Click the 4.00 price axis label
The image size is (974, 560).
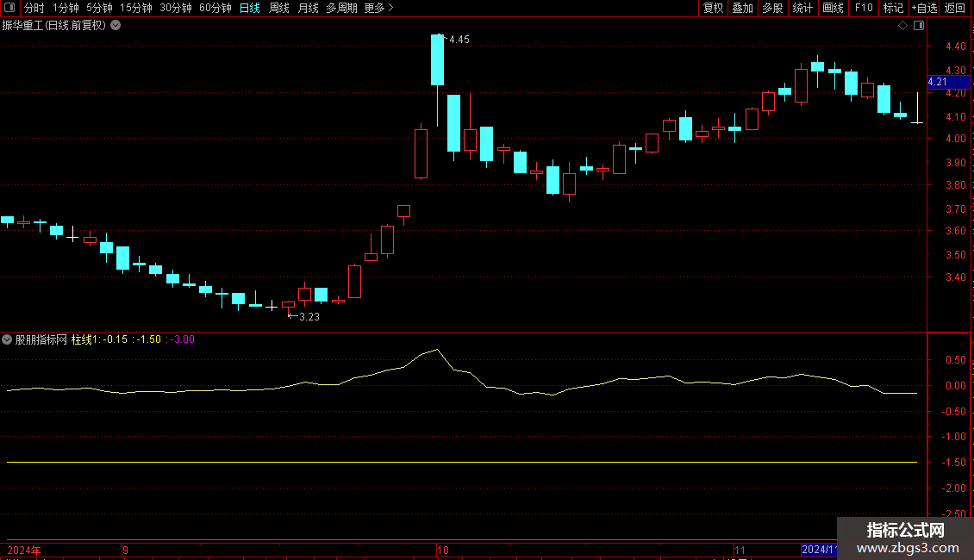(955, 139)
